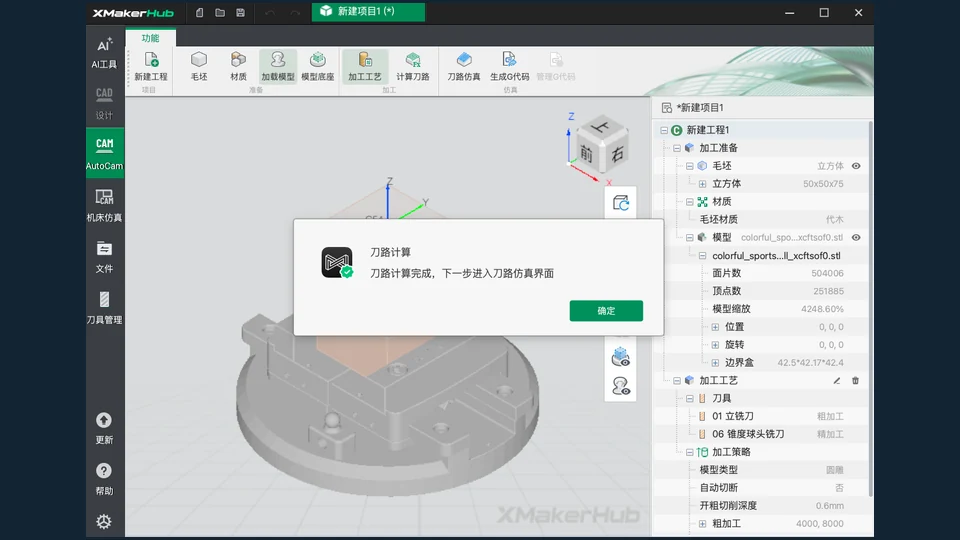Click the 模型底座 tool

coord(318,67)
